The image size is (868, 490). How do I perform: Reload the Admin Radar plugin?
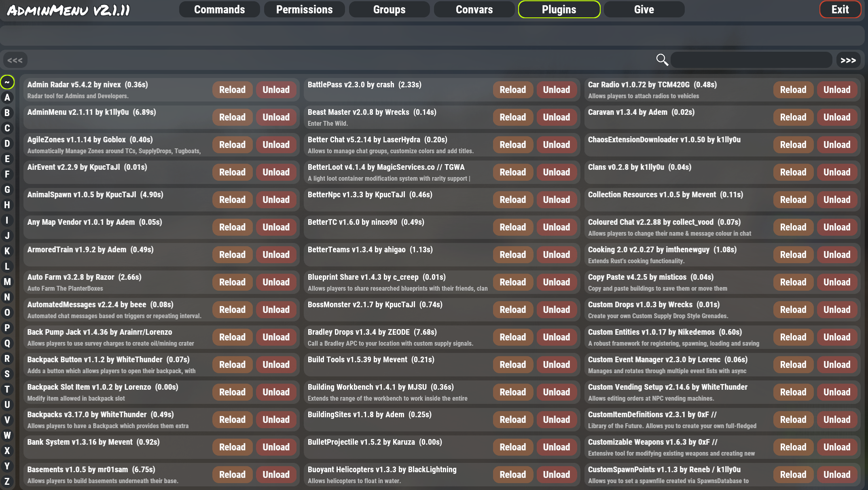pos(232,90)
